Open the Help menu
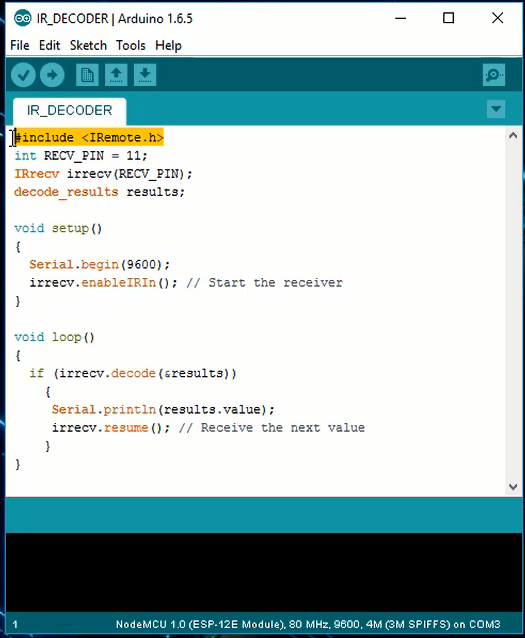Image resolution: width=525 pixels, height=638 pixels. point(168,45)
